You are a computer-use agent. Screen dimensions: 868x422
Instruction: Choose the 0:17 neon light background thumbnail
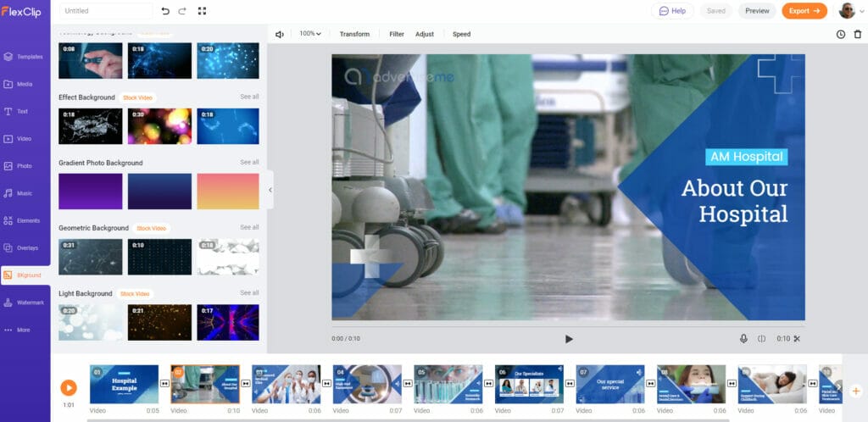[228, 323]
